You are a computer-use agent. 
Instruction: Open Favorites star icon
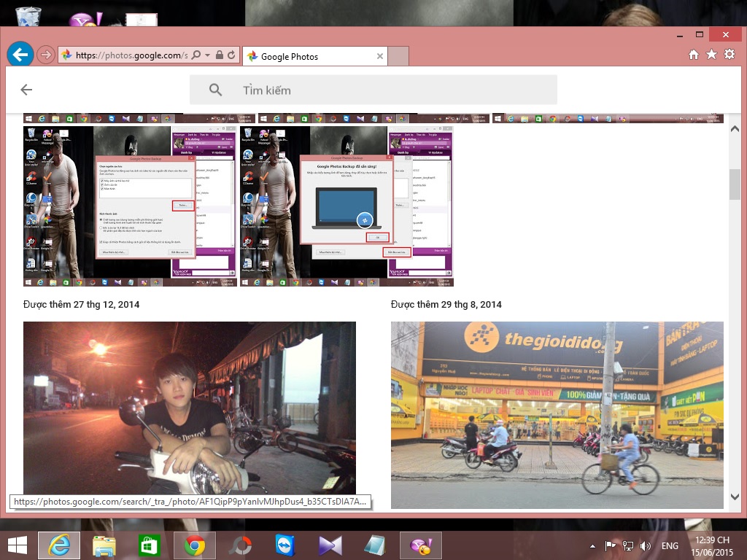coord(711,54)
